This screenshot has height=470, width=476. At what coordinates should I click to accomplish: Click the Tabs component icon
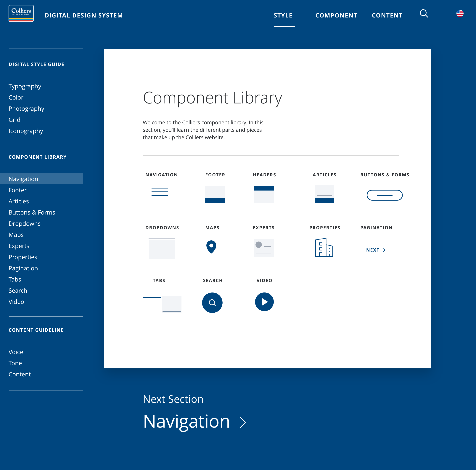[162, 305]
